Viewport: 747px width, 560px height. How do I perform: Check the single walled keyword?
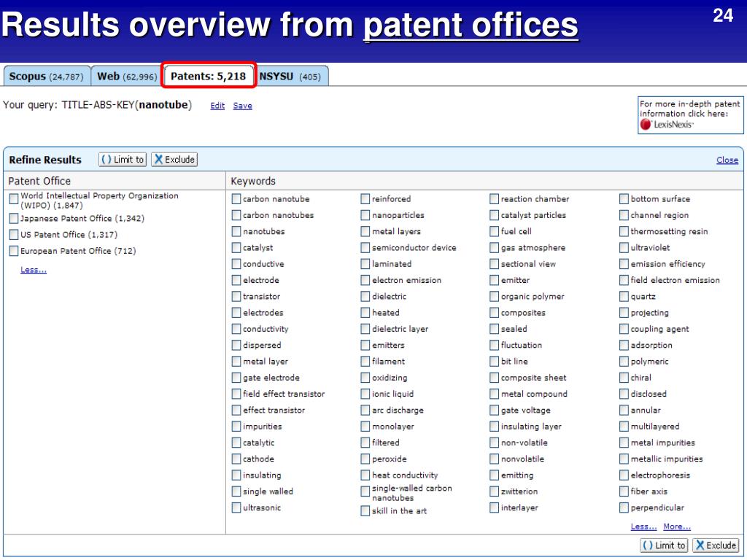click(x=236, y=491)
